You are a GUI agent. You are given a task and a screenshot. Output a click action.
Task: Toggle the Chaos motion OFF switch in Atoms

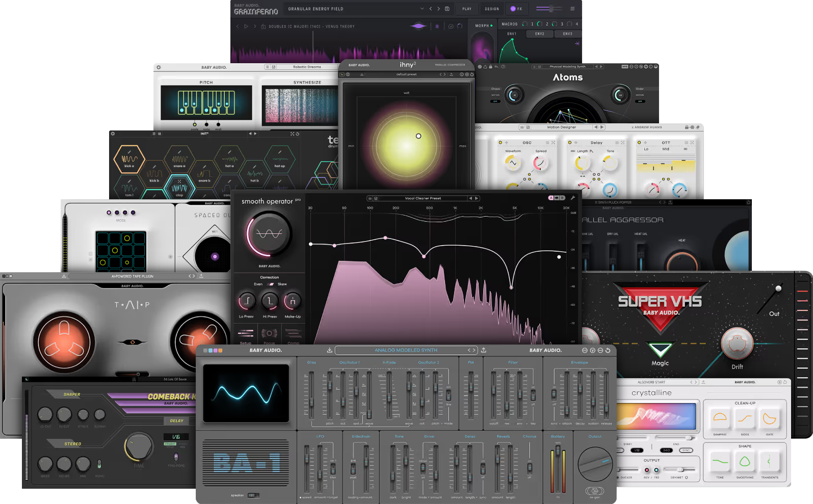[495, 101]
